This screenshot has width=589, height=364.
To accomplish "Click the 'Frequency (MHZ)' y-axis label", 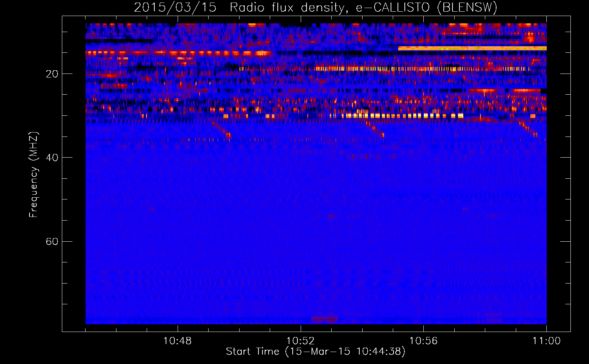I will (x=33, y=175).
